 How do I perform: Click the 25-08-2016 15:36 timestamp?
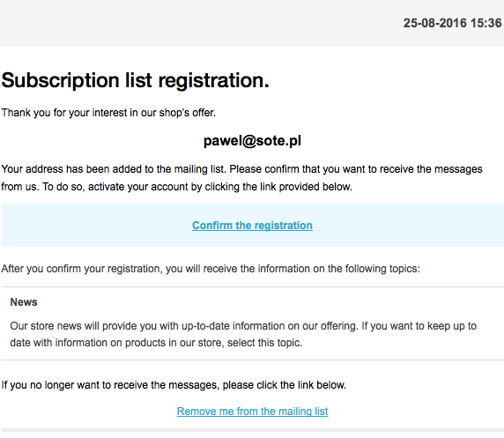pos(452,23)
